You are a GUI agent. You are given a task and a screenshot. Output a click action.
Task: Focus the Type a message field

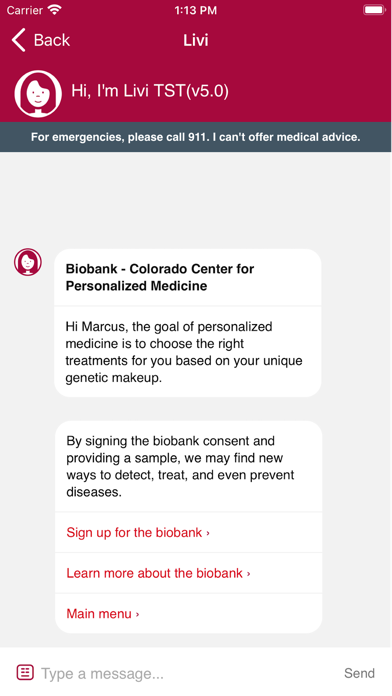[x=186, y=673]
